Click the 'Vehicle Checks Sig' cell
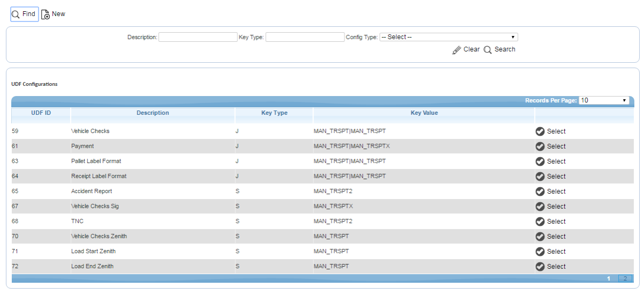The image size is (644, 294). coord(95,207)
